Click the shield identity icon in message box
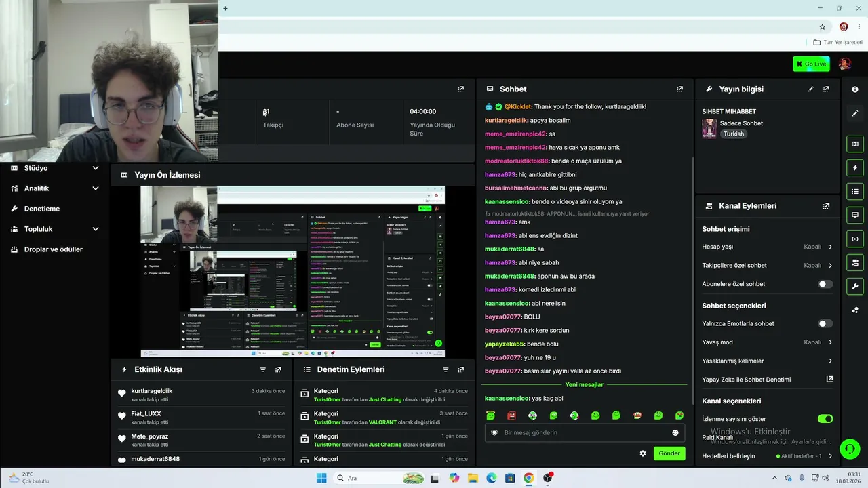This screenshot has width=868, height=488. pyautogui.click(x=494, y=432)
